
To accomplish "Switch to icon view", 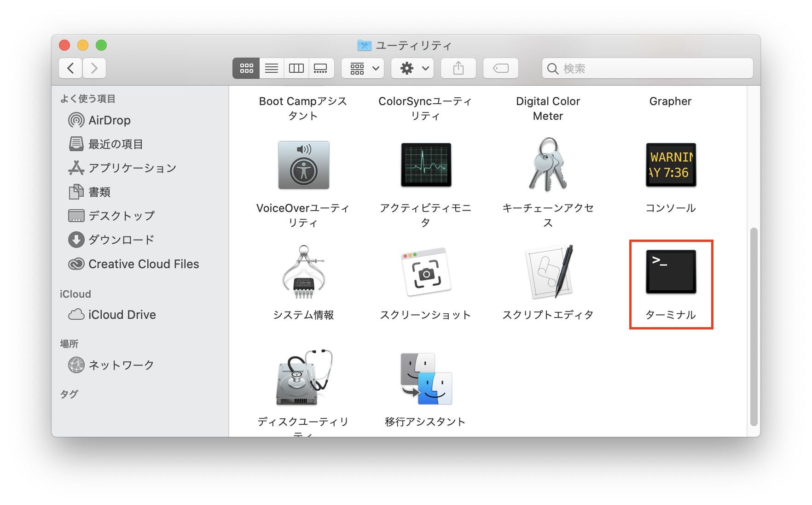I will (246, 68).
